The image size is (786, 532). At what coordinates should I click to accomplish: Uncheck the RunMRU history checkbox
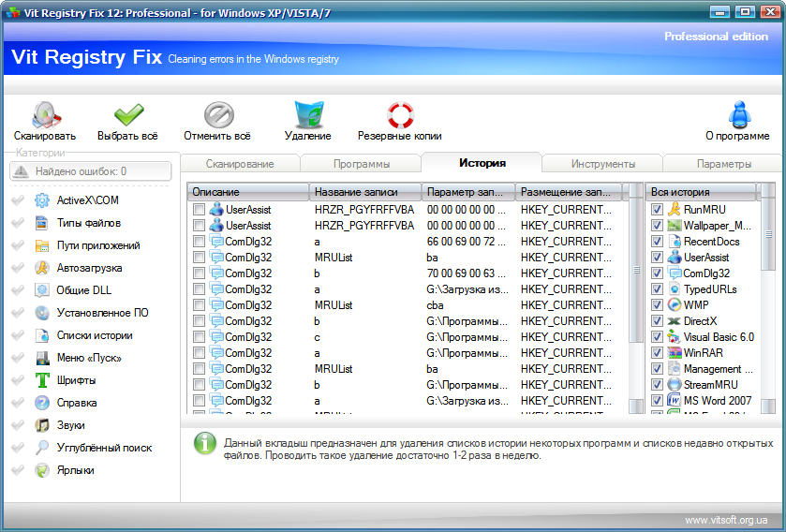click(658, 210)
